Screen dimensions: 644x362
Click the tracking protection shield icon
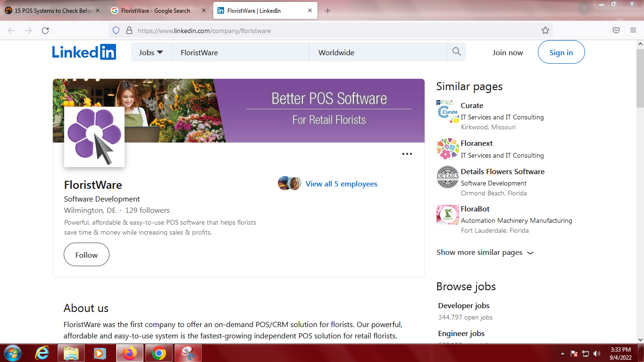(x=116, y=30)
